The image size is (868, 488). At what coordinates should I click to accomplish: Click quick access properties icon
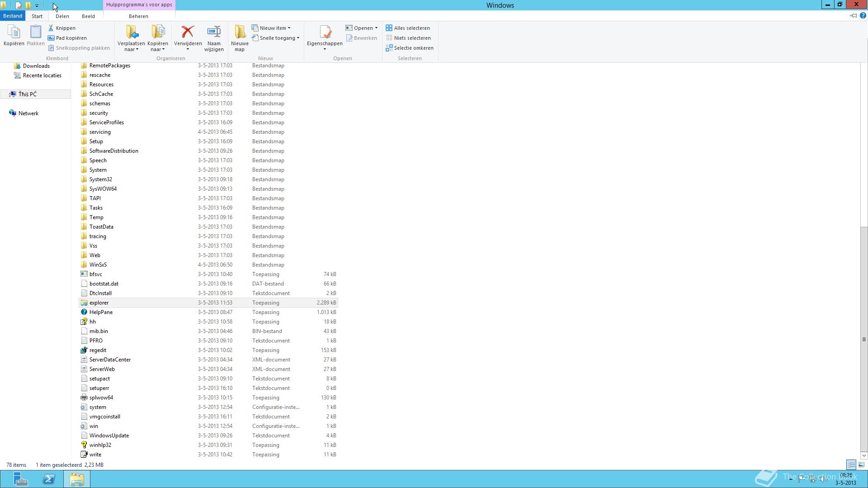[x=18, y=5]
